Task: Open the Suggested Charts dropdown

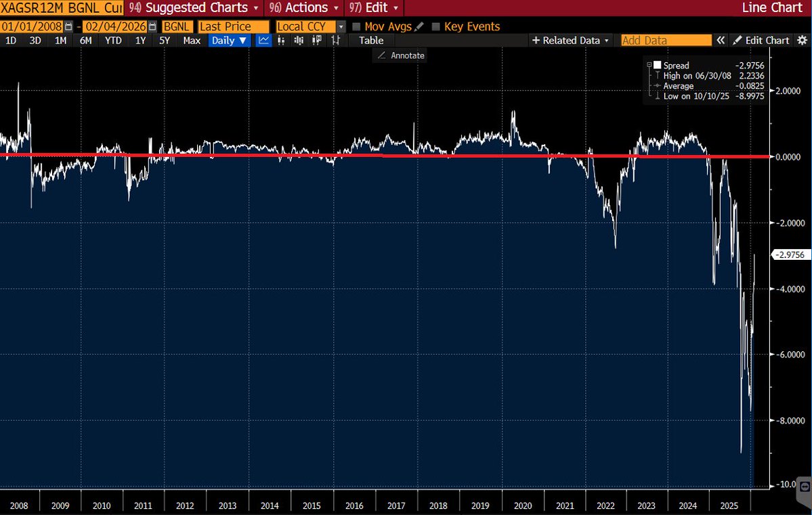Action: (194, 9)
